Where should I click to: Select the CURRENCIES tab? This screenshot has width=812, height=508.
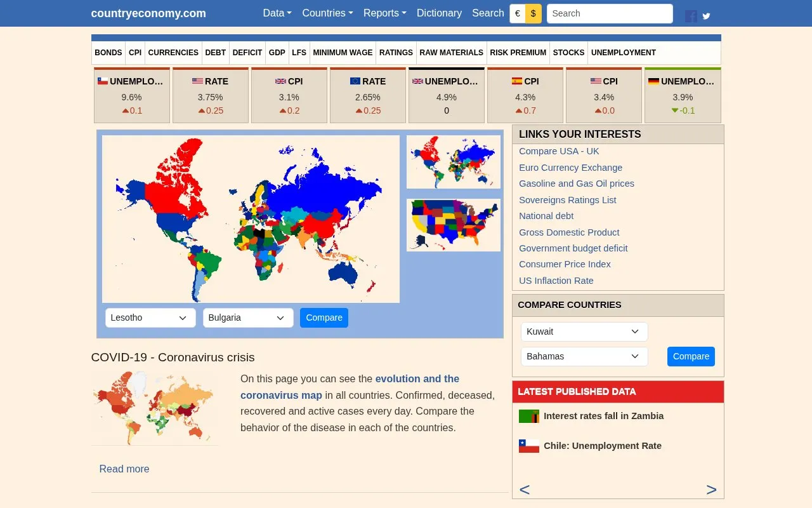173,53
